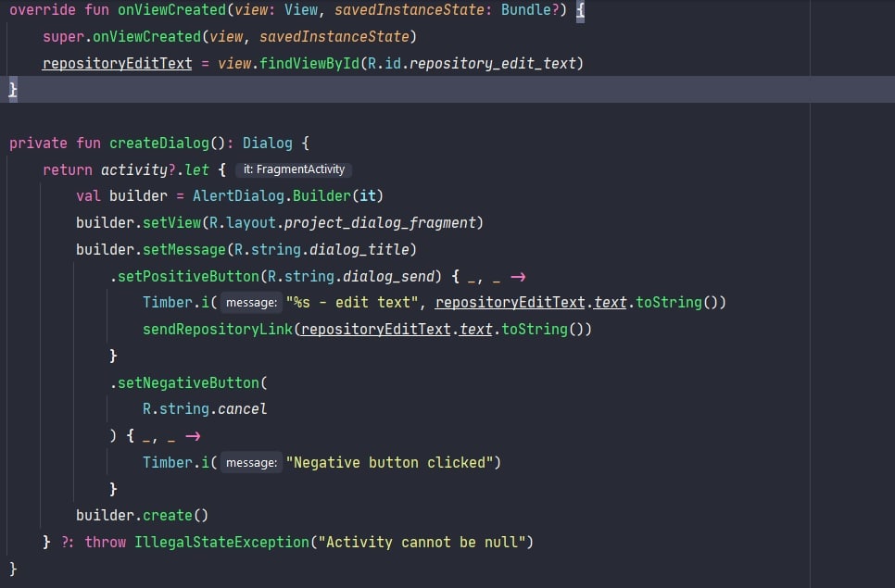Click the 'message:' hint before '%s - edit text'
This screenshot has height=588, width=895.
[251, 302]
